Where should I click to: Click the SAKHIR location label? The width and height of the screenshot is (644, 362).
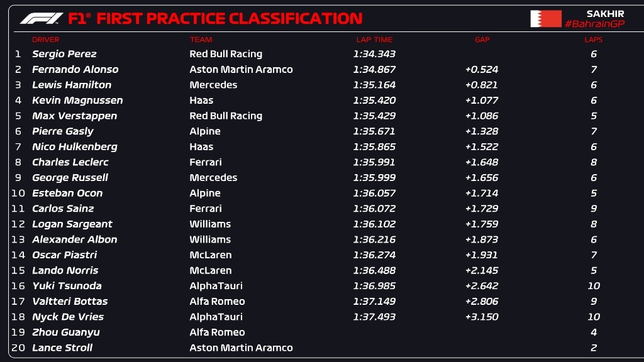click(x=605, y=14)
